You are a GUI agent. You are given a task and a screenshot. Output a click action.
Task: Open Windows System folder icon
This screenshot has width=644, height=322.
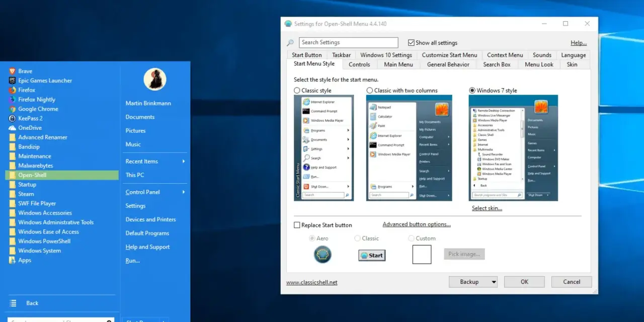pyautogui.click(x=13, y=251)
